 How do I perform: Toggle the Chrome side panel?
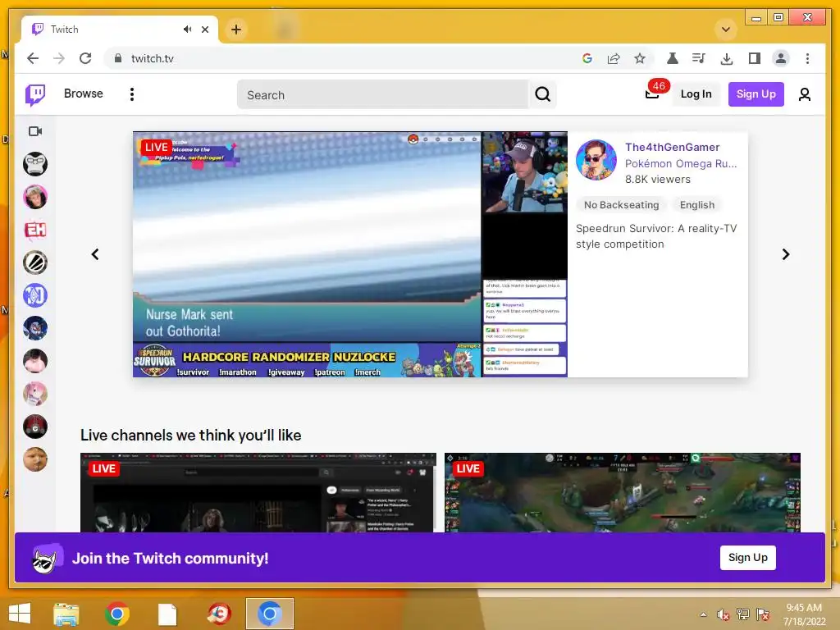[755, 58]
